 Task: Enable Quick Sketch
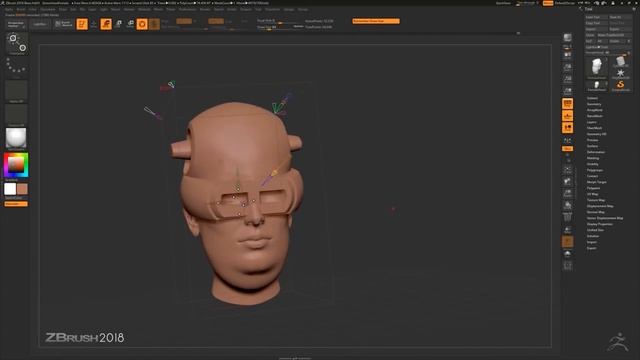(x=64, y=24)
